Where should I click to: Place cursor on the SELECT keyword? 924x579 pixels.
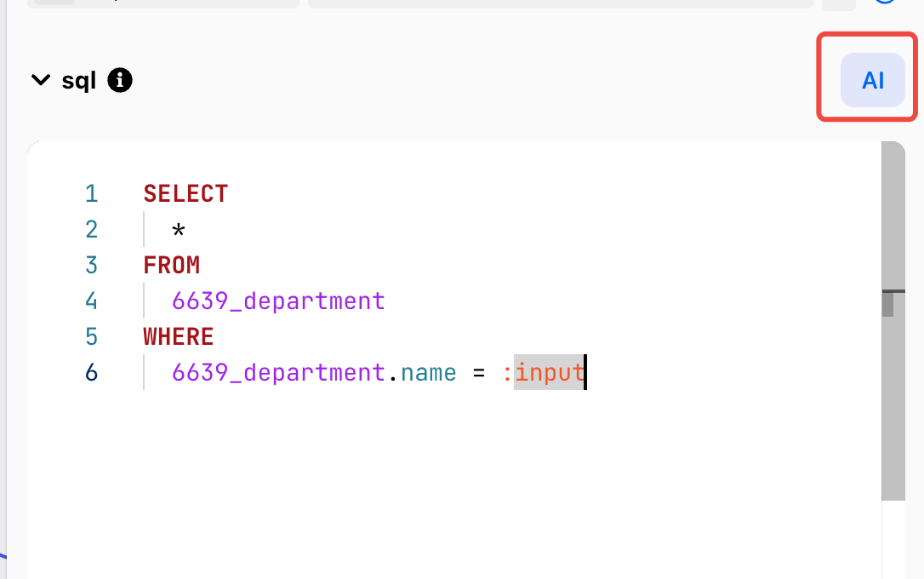coord(185,194)
